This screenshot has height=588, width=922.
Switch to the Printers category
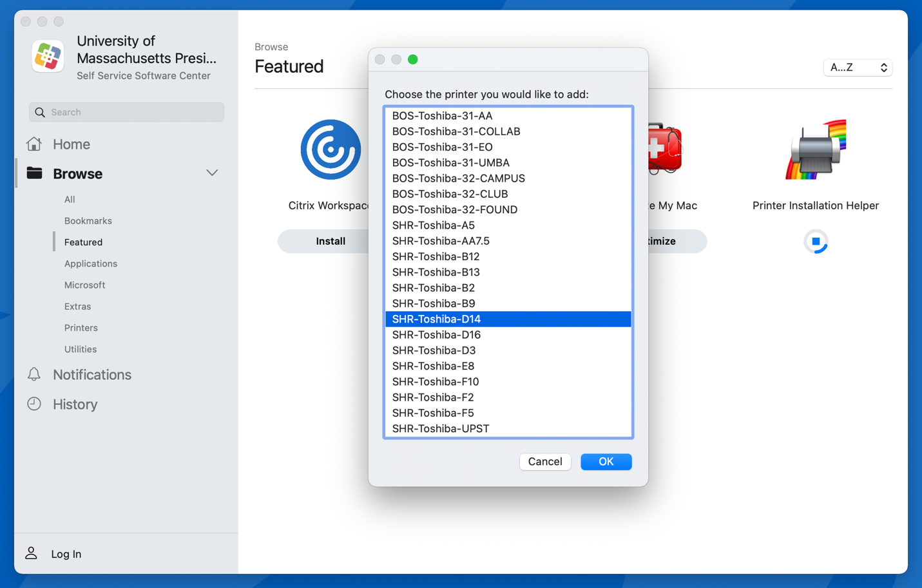click(x=81, y=327)
